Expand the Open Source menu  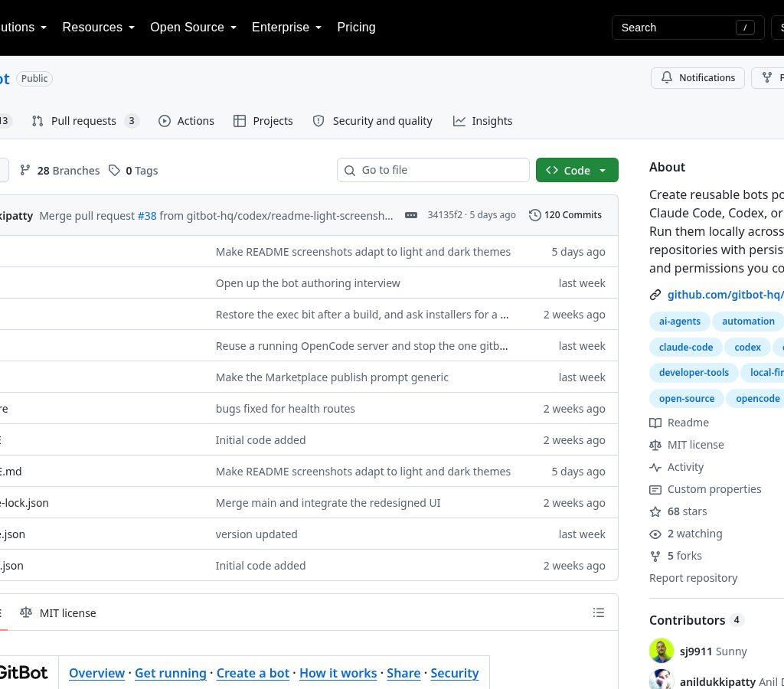click(193, 27)
